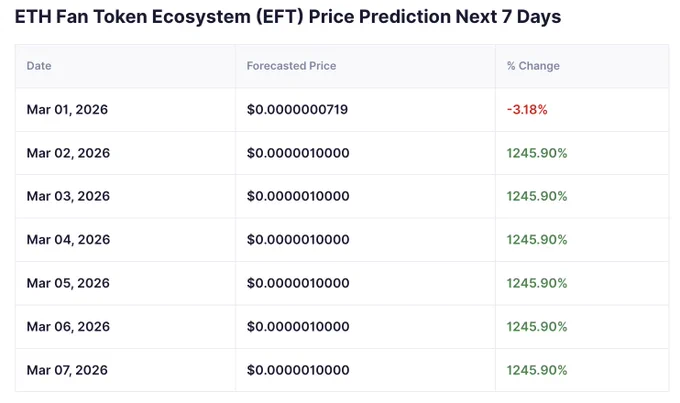This screenshot has height=403, width=680.
Task: Click the -3.18% change value
Action: pos(527,109)
